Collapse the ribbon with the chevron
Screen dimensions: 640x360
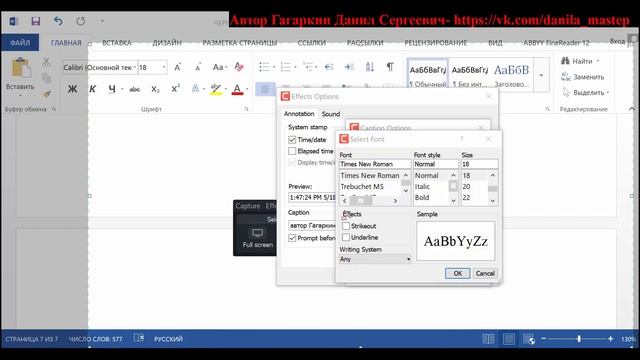click(x=632, y=109)
